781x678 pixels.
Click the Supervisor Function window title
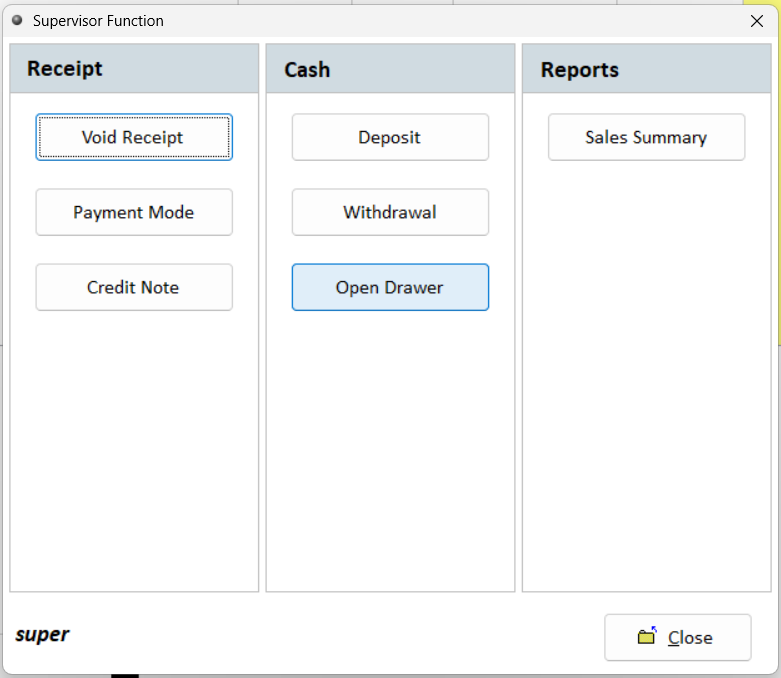[x=98, y=21]
